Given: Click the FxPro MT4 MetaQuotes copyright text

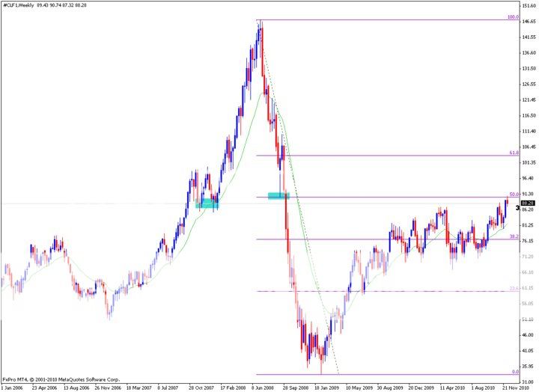Looking at the screenshot, I should pyautogui.click(x=61, y=379).
